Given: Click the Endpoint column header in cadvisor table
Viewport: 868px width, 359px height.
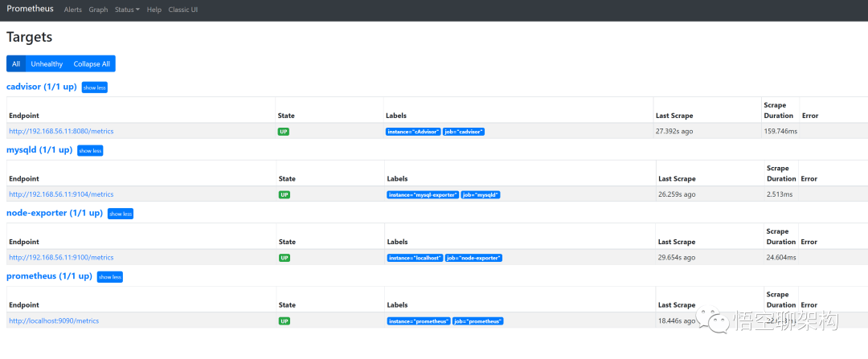Looking at the screenshot, I should tap(24, 116).
